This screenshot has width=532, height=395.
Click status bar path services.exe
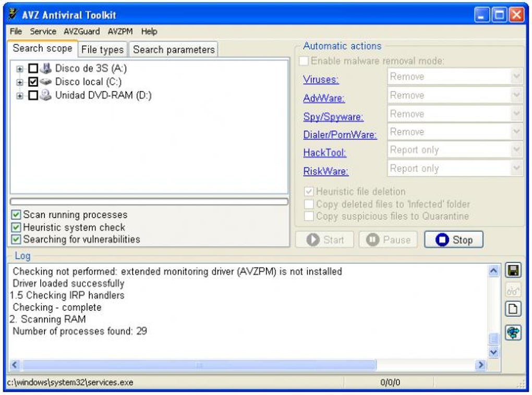pyautogui.click(x=70, y=382)
